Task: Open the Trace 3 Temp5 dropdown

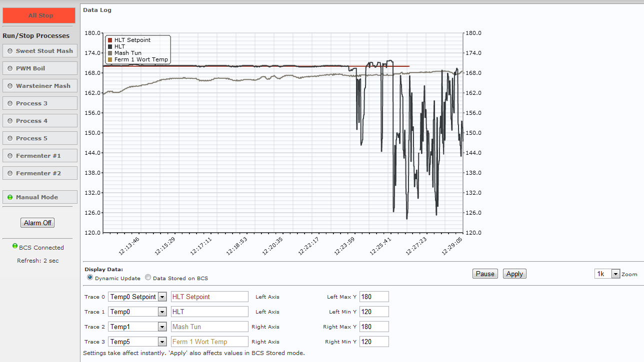Action: [137, 342]
